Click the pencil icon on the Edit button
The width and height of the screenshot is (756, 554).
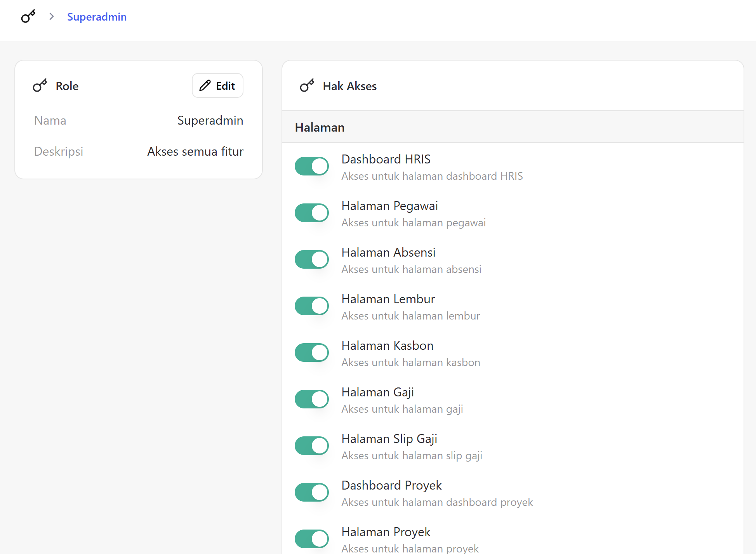click(205, 86)
